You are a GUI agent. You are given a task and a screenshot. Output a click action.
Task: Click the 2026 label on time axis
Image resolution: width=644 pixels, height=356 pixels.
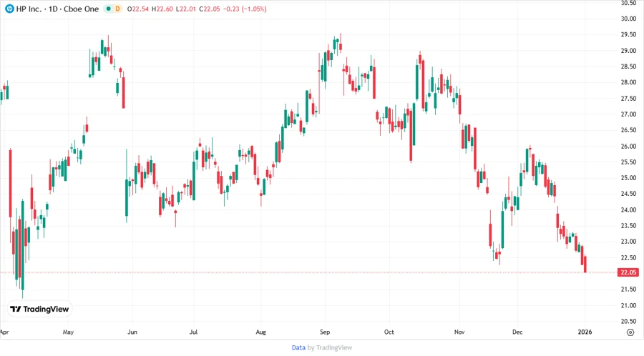coord(585,332)
